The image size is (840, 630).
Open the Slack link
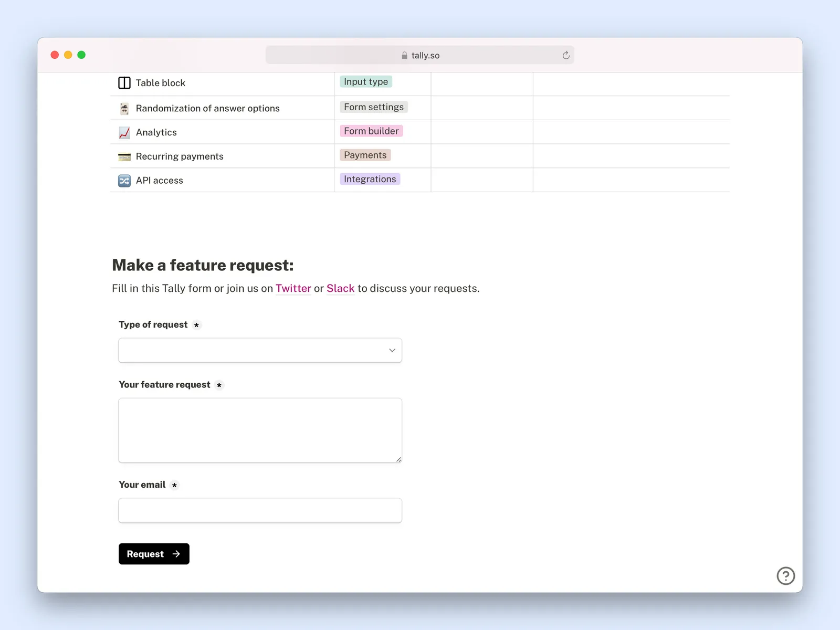pos(340,289)
